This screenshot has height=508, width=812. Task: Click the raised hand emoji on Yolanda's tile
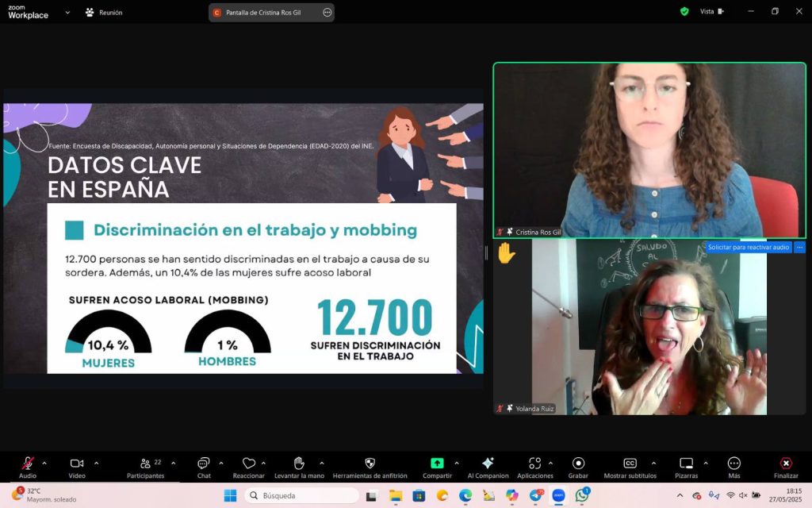[x=506, y=253]
